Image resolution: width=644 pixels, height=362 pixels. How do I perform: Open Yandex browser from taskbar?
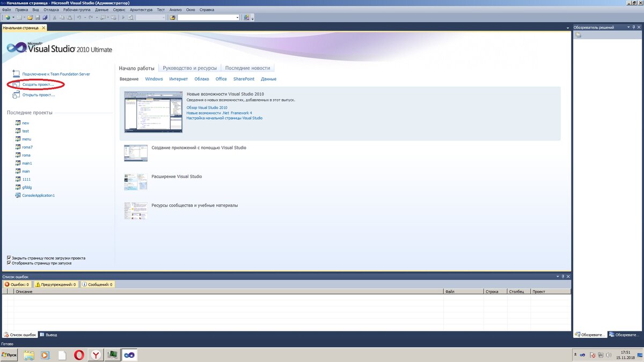[96, 354]
